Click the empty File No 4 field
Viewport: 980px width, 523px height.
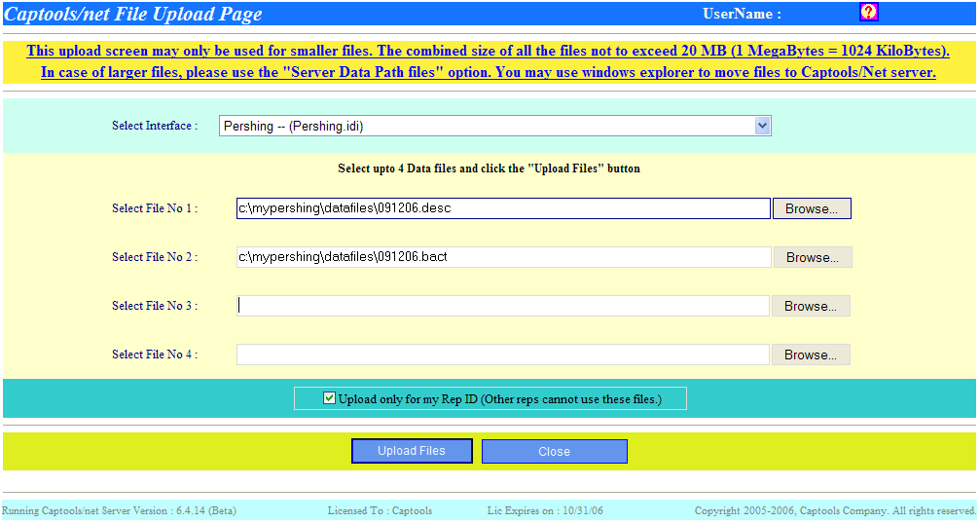[x=503, y=355]
